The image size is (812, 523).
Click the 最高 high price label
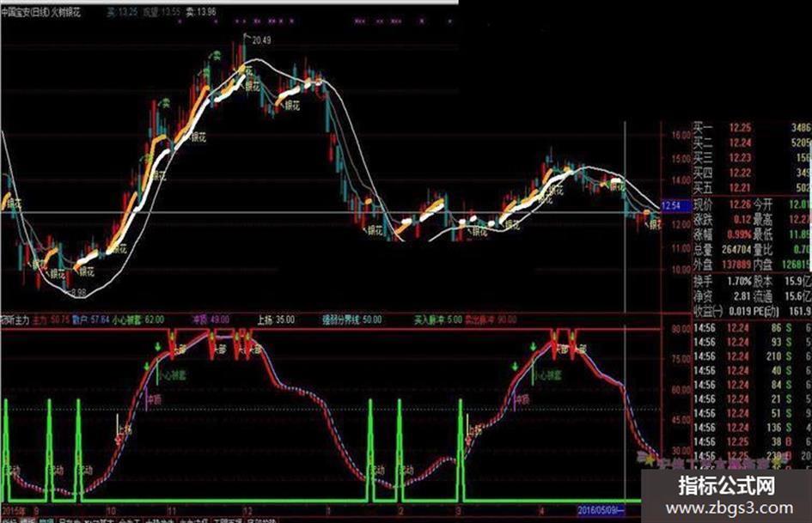pyautogui.click(x=763, y=220)
